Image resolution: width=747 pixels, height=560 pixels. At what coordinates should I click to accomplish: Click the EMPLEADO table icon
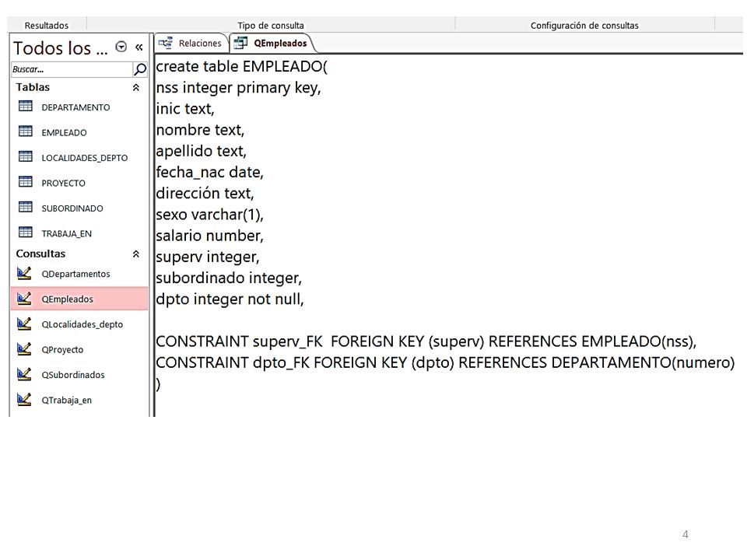point(25,131)
